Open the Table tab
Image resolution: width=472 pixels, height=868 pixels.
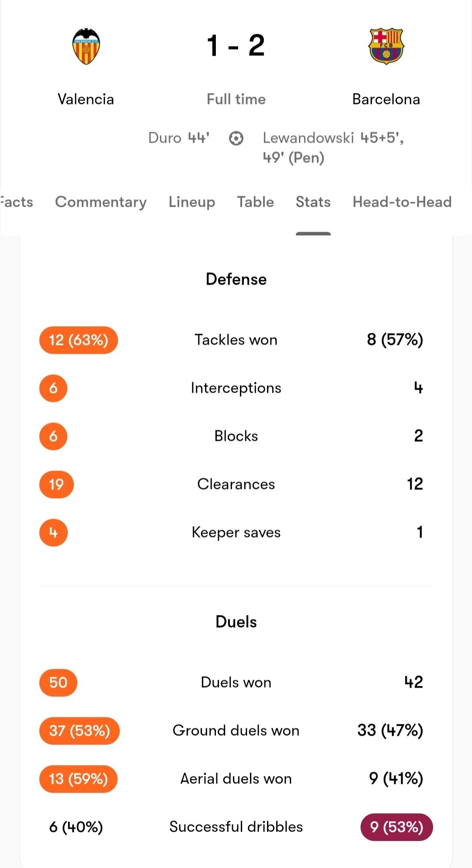pos(255,202)
